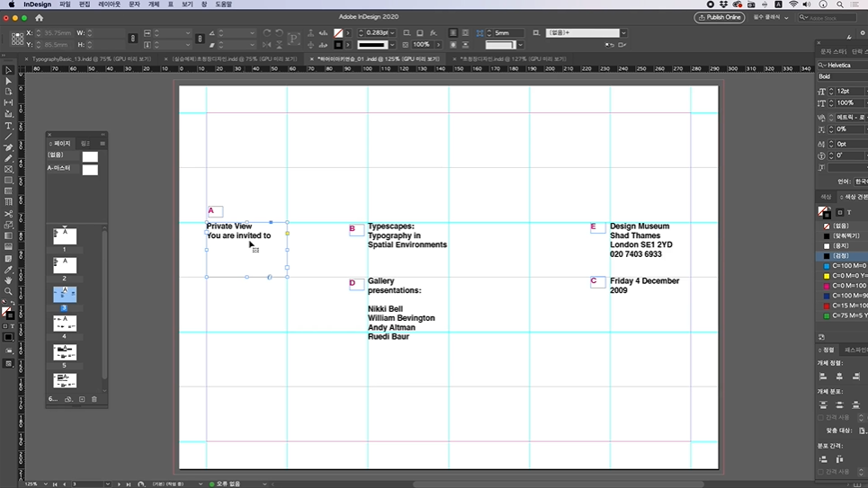Open object style (없음)+ dropdown

click(x=623, y=33)
